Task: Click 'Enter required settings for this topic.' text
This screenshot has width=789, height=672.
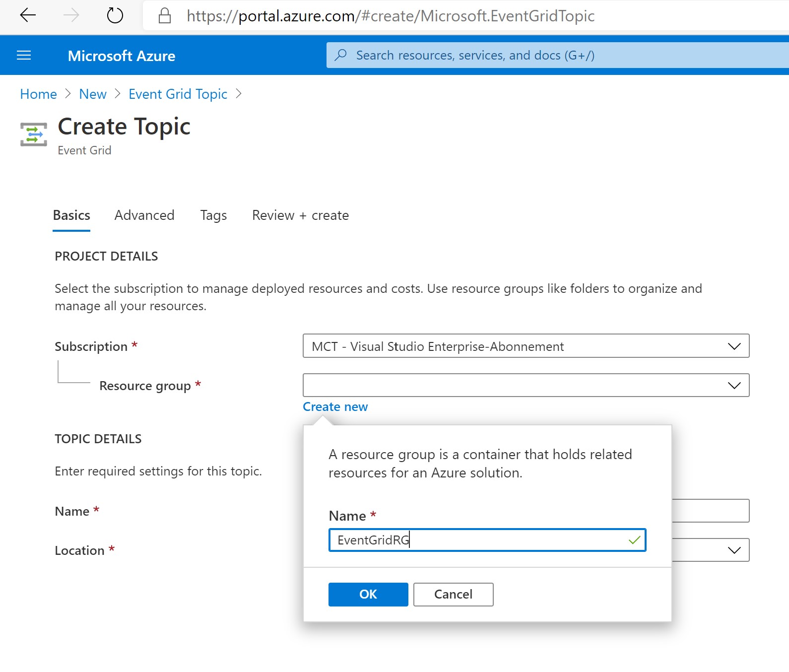Action: point(158,471)
